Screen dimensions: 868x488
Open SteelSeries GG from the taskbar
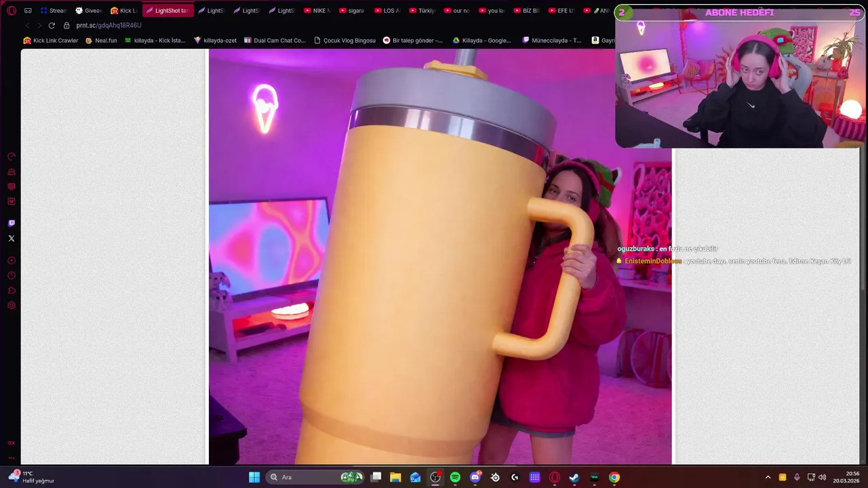point(495,477)
